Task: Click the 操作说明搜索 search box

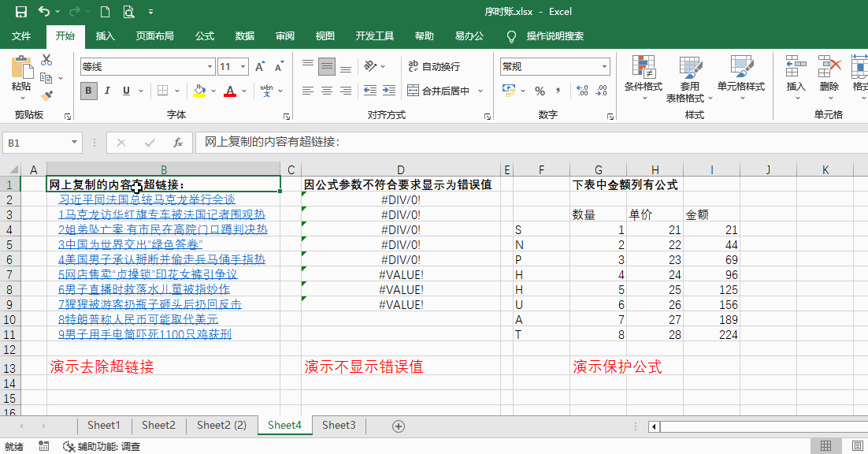Action: pyautogui.click(x=555, y=36)
